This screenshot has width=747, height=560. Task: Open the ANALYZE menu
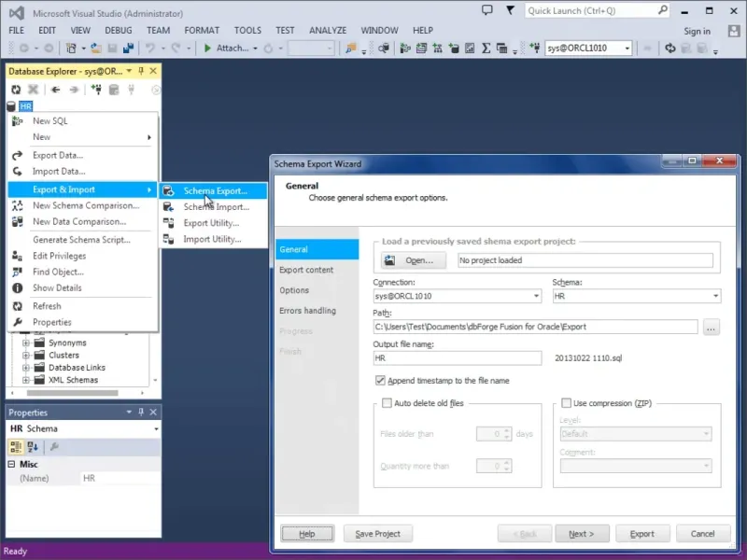click(x=328, y=30)
